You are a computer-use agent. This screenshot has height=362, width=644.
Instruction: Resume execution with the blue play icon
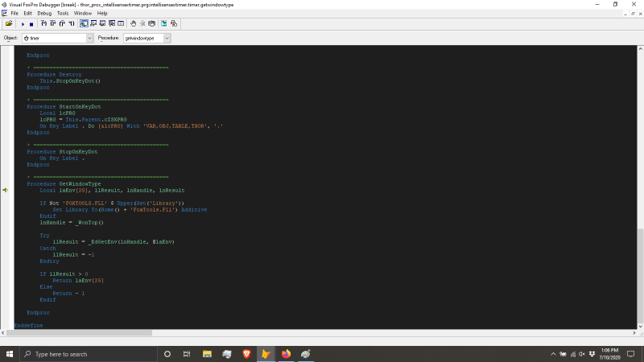point(23,24)
